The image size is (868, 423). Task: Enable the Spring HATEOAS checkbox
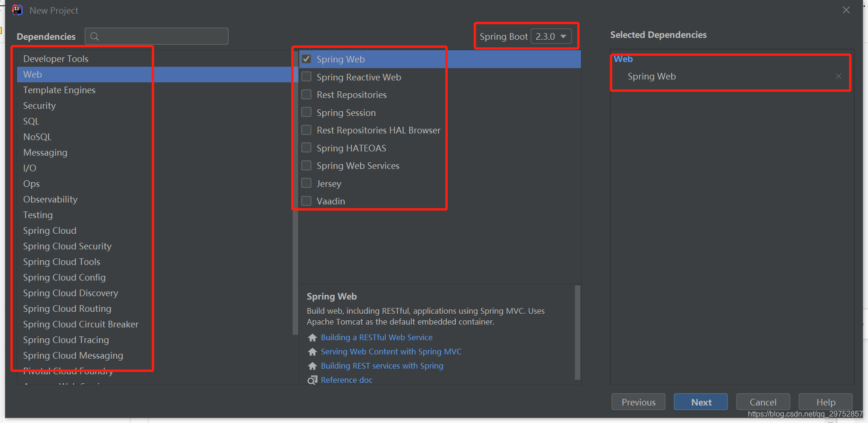click(x=306, y=148)
